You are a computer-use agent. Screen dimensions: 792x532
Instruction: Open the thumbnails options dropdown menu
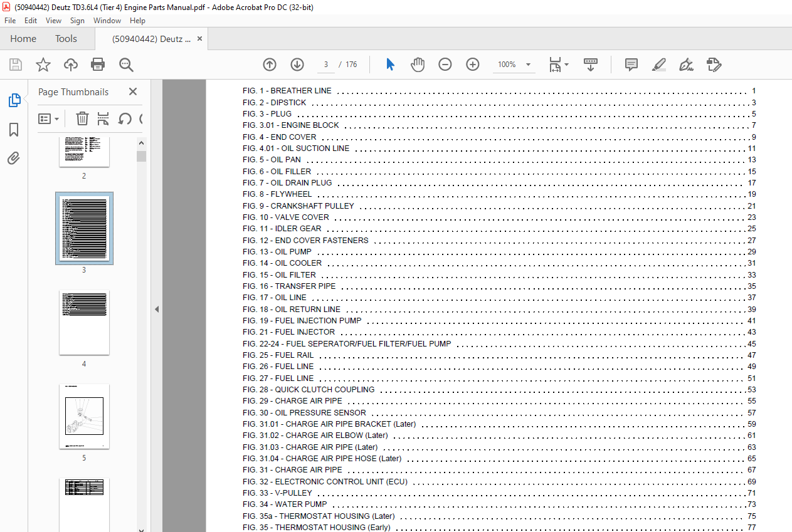49,118
